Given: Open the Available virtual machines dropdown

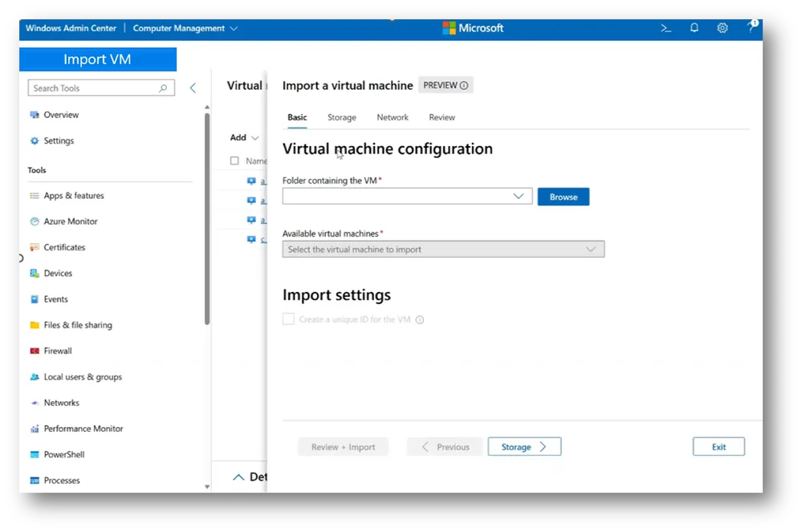Looking at the screenshot, I should 443,249.
